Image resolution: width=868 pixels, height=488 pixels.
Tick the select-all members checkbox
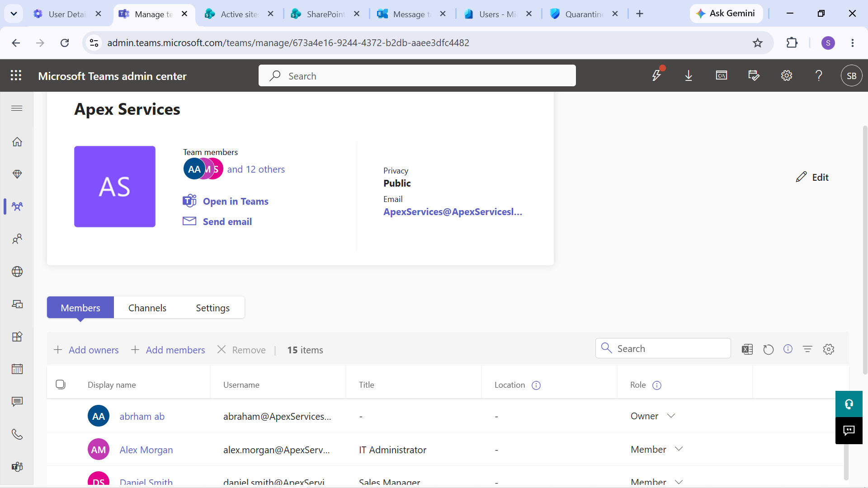(x=61, y=385)
